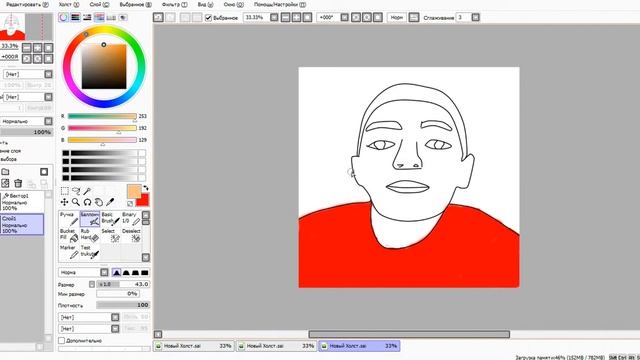Pick the lasso selection tool
640x360 pixels.
click(76, 191)
